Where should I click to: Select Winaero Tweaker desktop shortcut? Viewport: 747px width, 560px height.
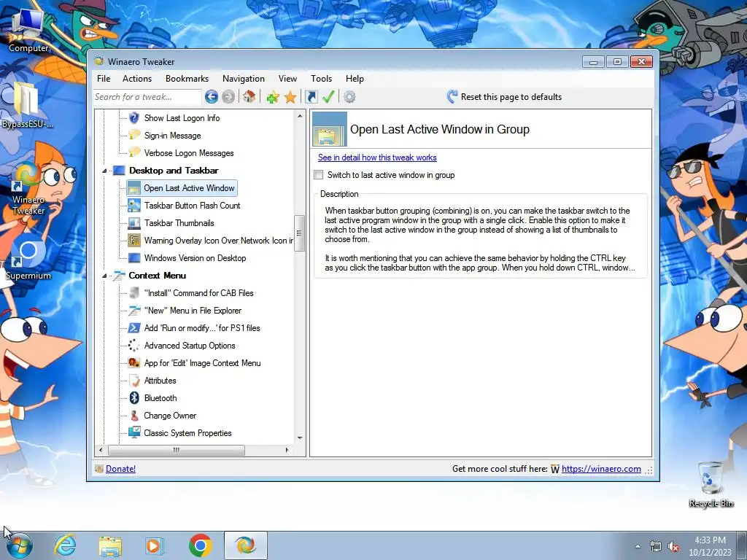point(28,188)
